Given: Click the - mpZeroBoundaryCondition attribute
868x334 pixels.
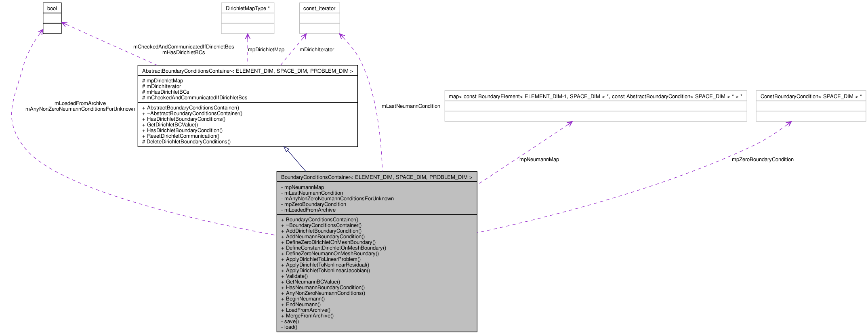Looking at the screenshot, I should point(313,204).
